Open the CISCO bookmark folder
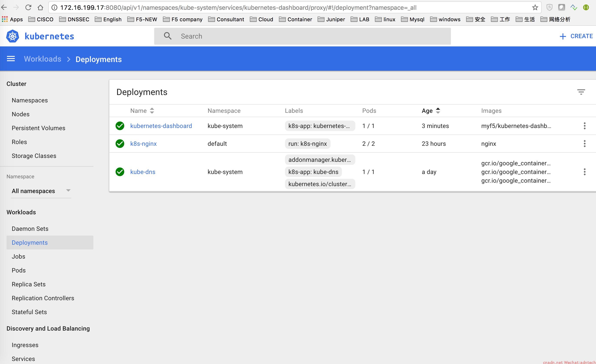The height and width of the screenshot is (364, 596). point(41,19)
